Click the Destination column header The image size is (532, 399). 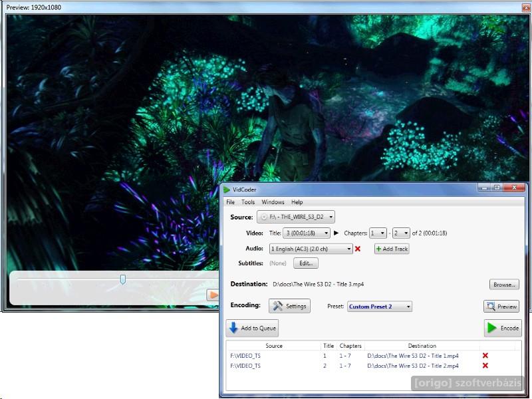(422, 346)
